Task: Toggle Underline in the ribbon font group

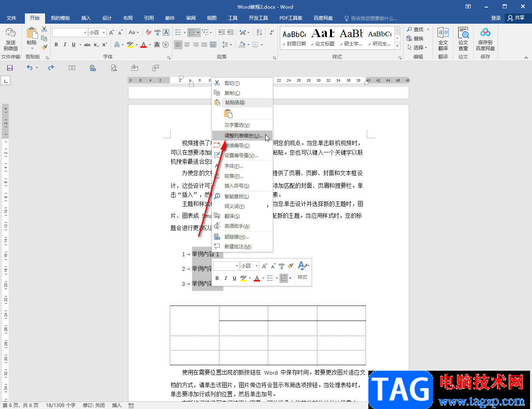Action: point(74,45)
